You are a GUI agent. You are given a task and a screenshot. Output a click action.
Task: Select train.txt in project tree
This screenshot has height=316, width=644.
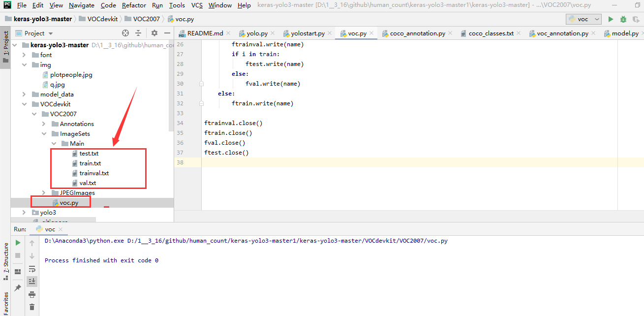(x=90, y=163)
